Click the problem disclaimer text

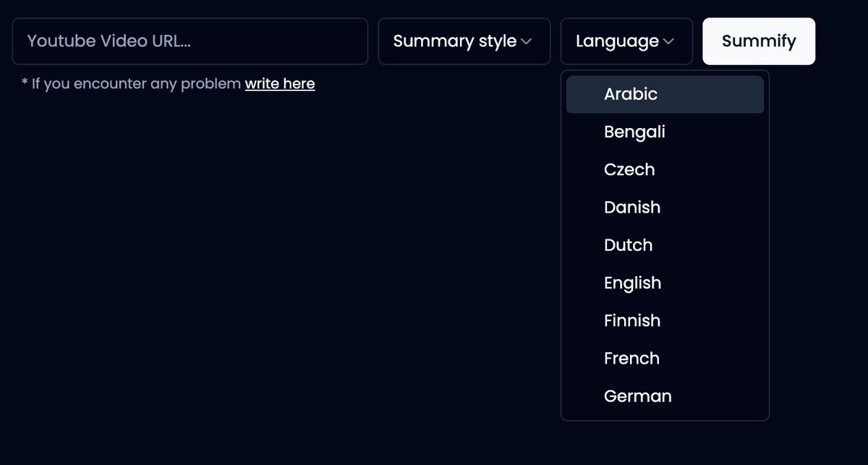pos(130,83)
